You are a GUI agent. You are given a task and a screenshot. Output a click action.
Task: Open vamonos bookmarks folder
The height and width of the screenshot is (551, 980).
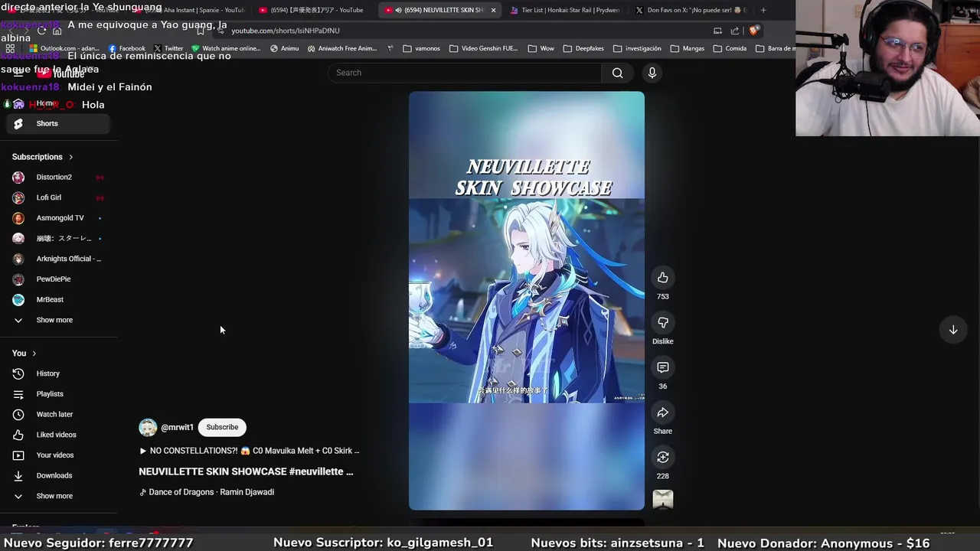click(x=421, y=48)
